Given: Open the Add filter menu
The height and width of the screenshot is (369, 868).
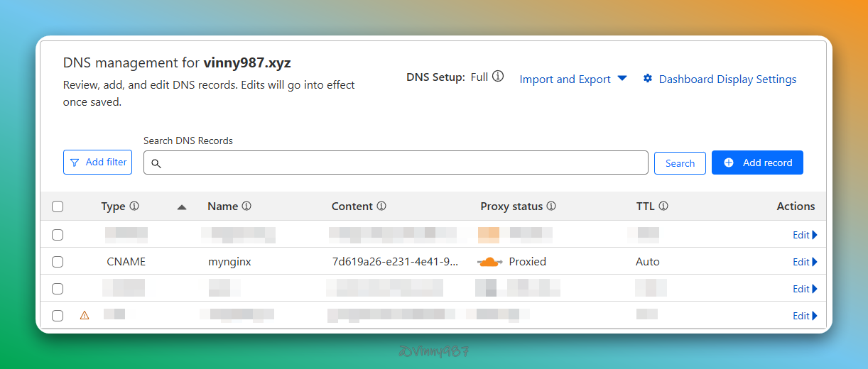Looking at the screenshot, I should (98, 163).
